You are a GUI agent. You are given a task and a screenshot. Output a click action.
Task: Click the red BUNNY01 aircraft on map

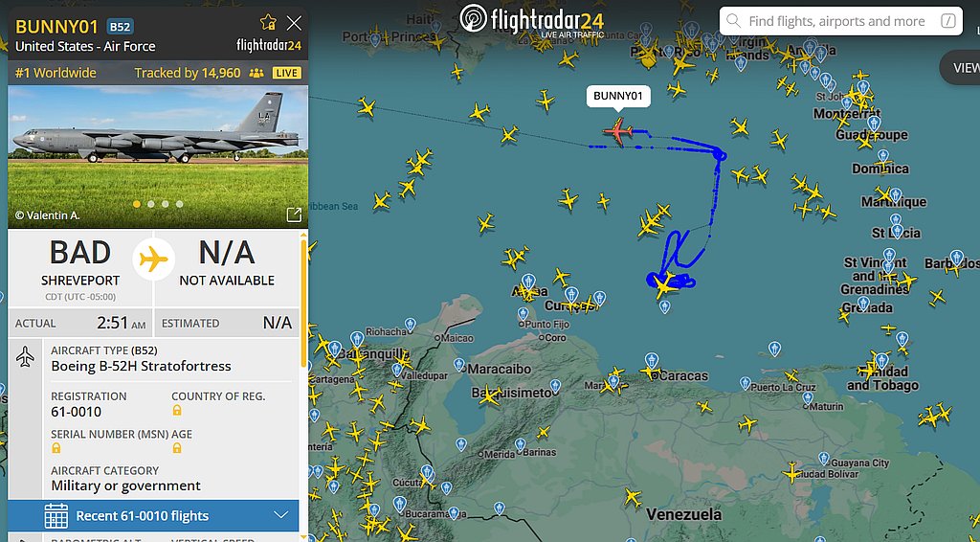pos(618,131)
